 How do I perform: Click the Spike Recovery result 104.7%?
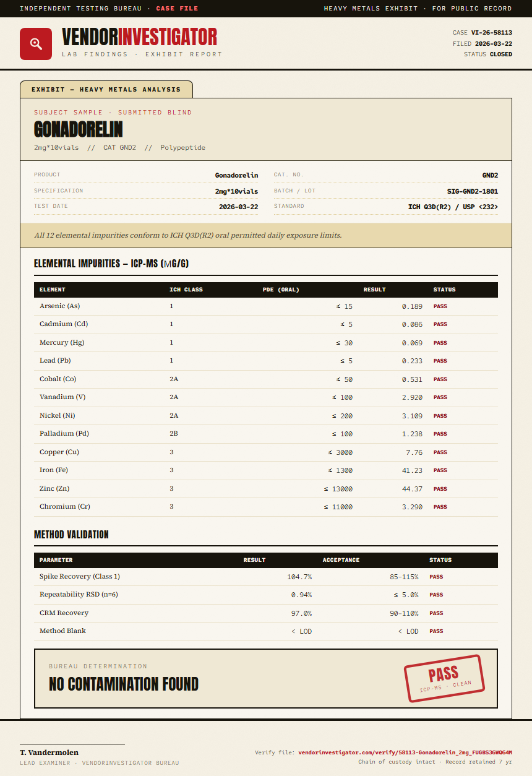pos(299,577)
